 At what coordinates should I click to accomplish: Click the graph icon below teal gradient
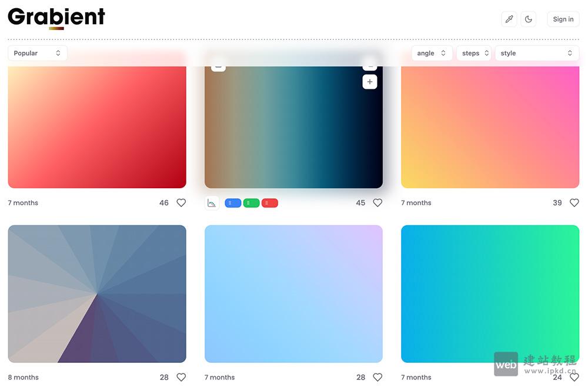click(212, 203)
